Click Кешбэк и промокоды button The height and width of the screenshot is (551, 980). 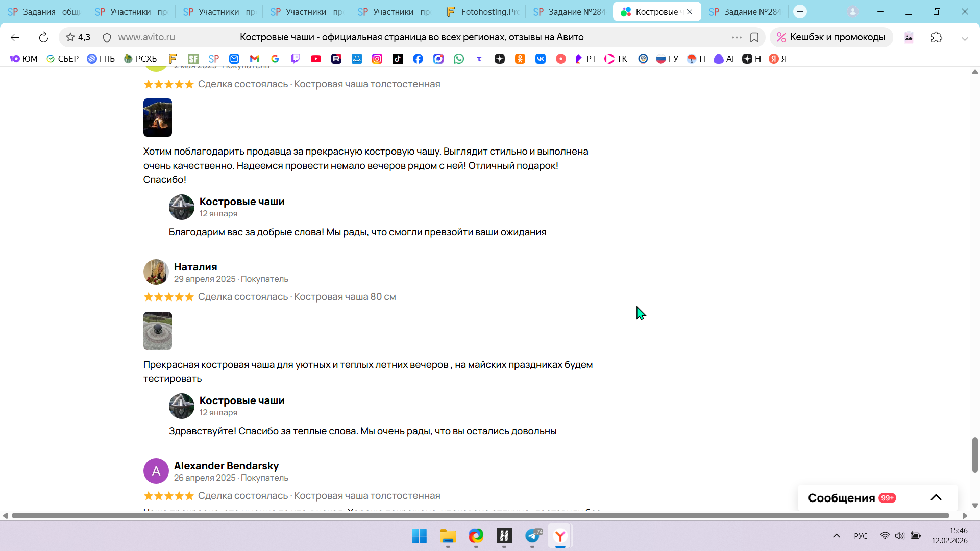(x=831, y=37)
